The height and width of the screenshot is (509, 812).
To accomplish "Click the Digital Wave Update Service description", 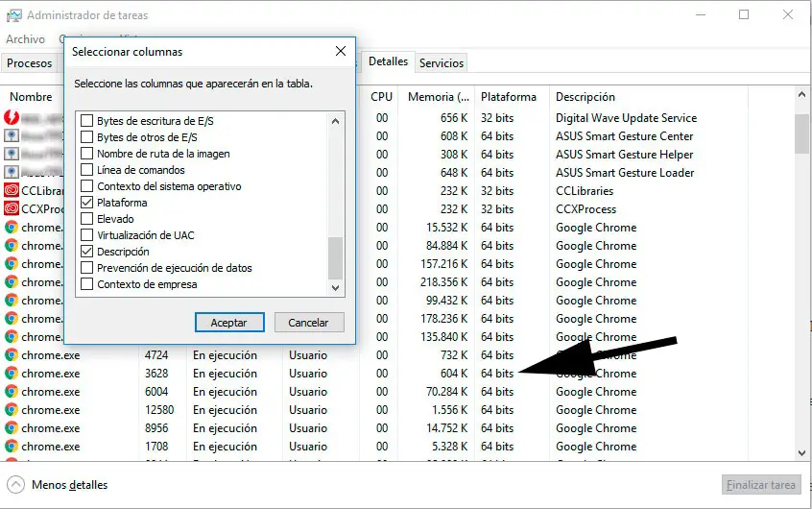I will pyautogui.click(x=626, y=118).
